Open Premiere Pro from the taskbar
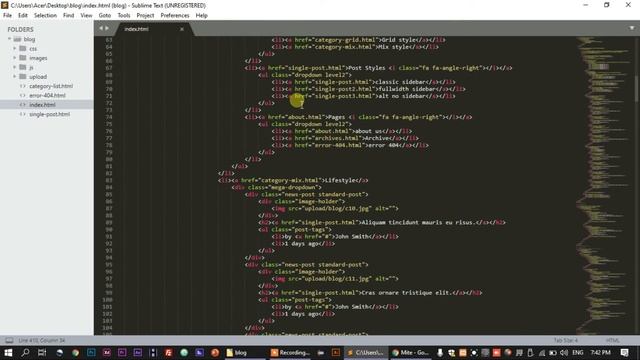Screen dimensions: 640x360 [122, 352]
